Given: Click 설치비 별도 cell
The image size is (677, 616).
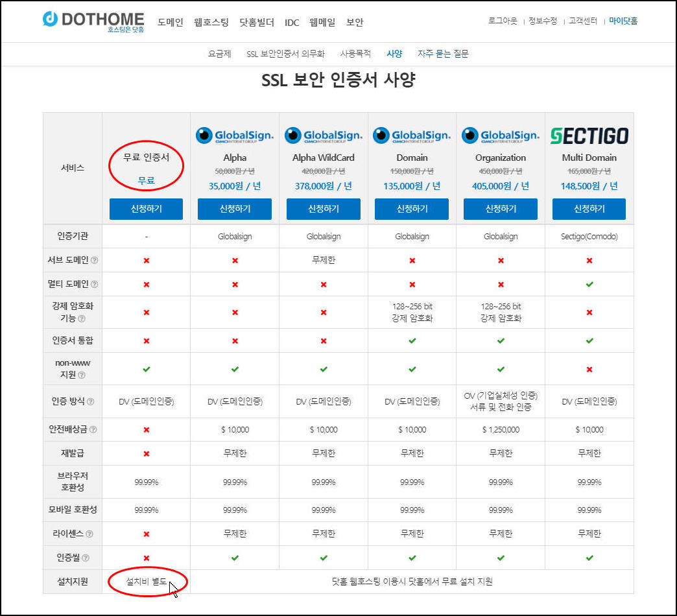Looking at the screenshot, I should pyautogui.click(x=146, y=582).
